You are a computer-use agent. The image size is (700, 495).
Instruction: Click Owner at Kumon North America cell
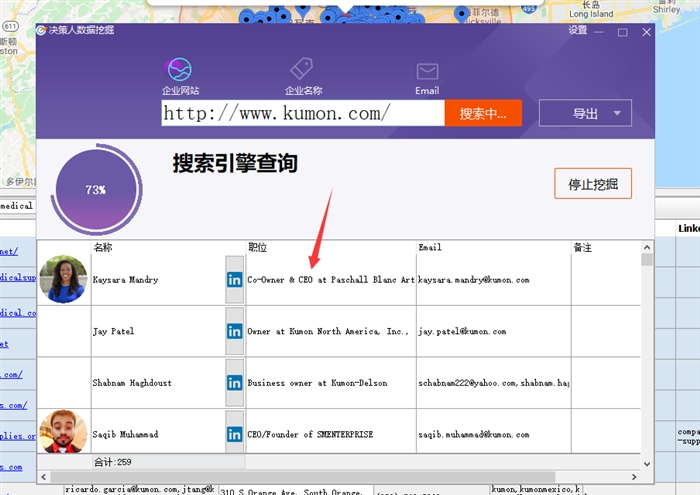[331, 331]
